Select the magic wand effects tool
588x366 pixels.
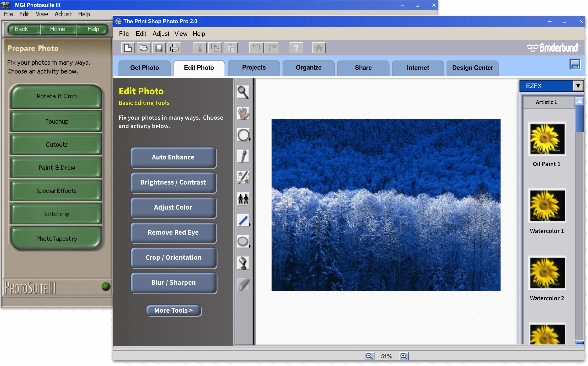pos(243,177)
